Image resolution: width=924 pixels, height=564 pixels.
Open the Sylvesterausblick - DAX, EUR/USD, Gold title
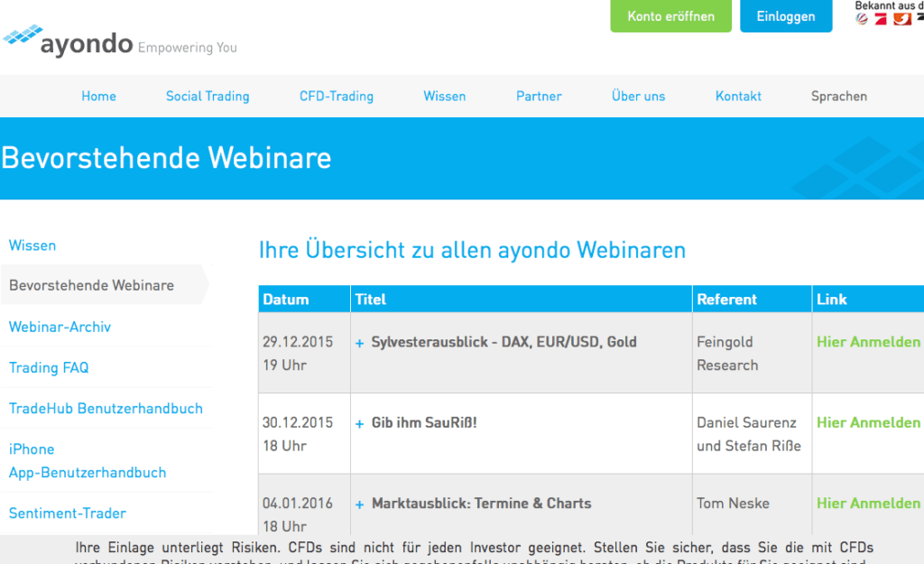click(x=504, y=342)
